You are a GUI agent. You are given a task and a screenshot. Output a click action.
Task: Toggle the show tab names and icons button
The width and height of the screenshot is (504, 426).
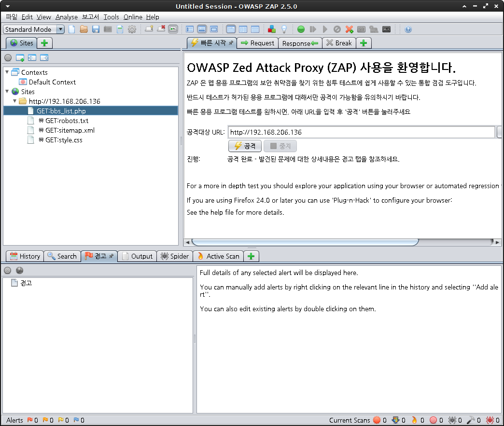pyautogui.click(x=173, y=29)
